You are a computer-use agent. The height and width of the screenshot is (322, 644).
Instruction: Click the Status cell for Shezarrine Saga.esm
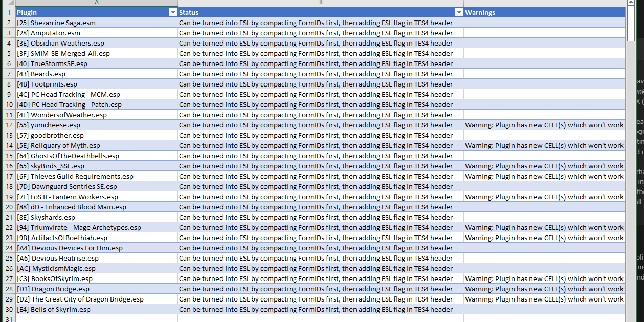tap(321, 23)
